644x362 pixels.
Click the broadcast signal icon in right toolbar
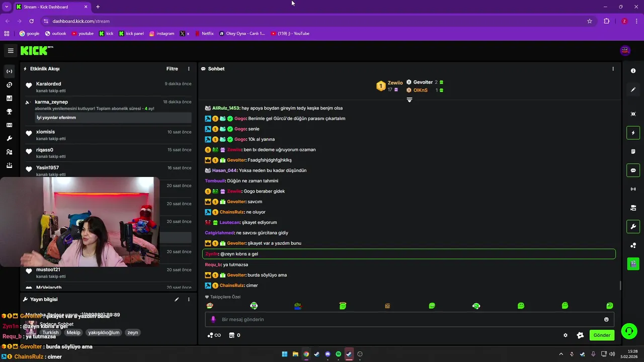click(x=633, y=189)
